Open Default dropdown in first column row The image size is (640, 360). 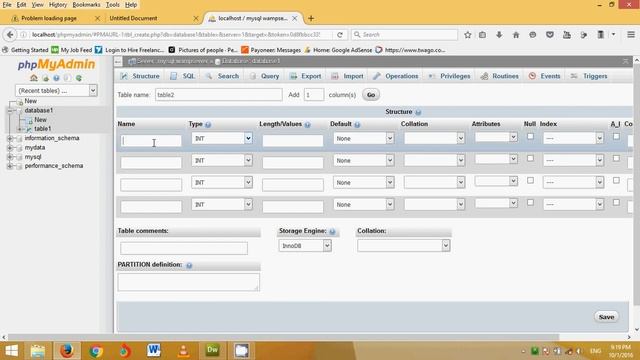[x=363, y=138]
